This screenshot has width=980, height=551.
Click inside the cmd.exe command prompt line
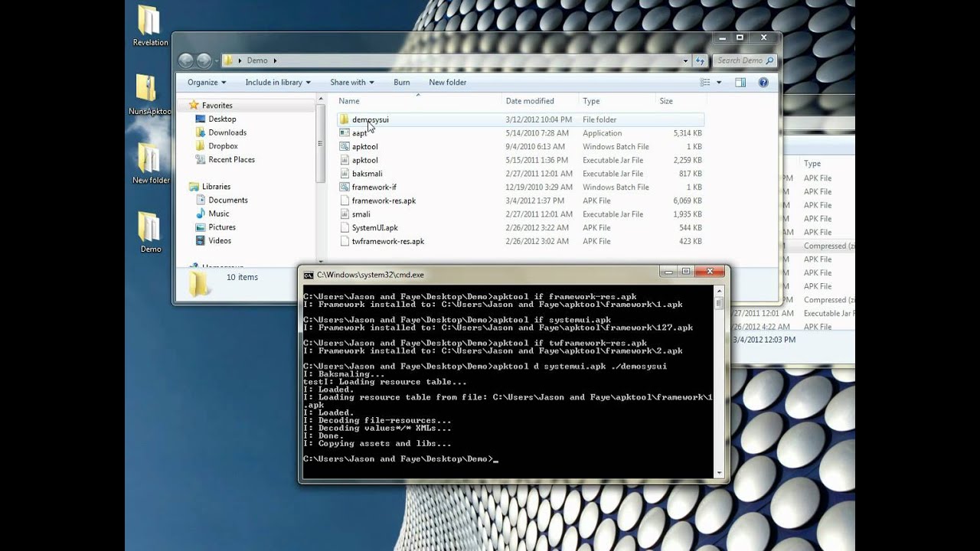[400, 458]
